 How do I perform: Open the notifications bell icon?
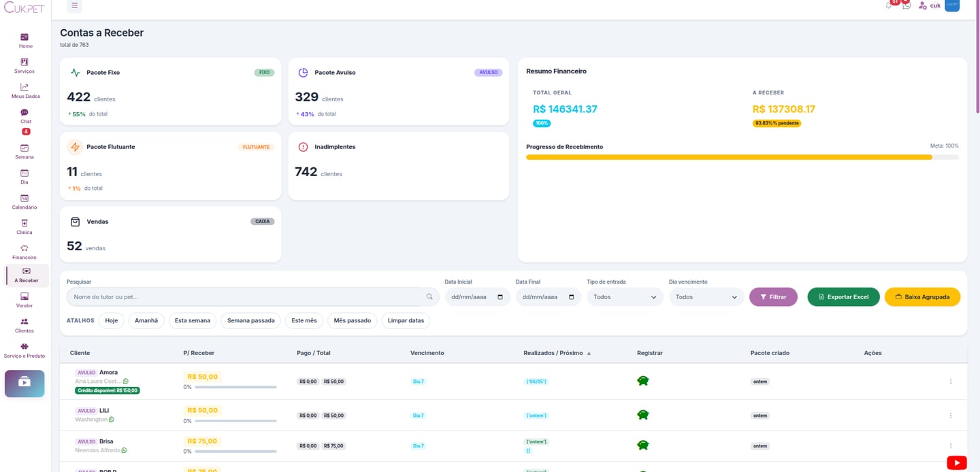point(889,5)
